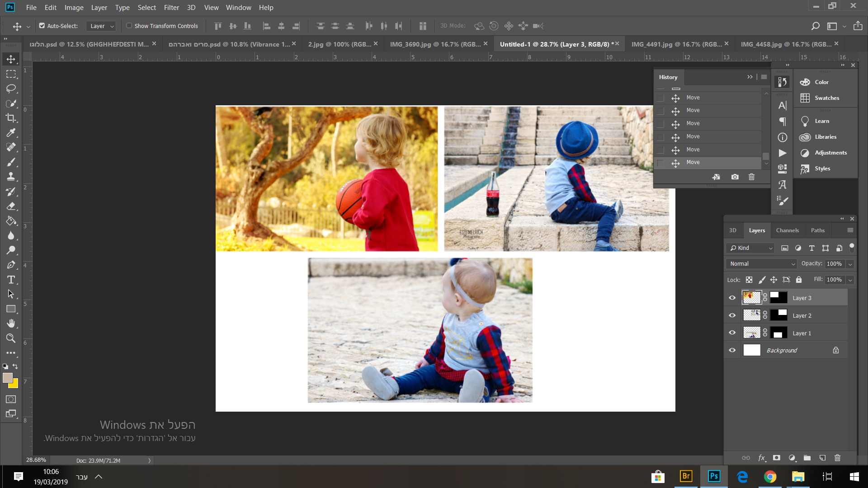Switch to the Channels tab
868x488 pixels.
[787, 230]
